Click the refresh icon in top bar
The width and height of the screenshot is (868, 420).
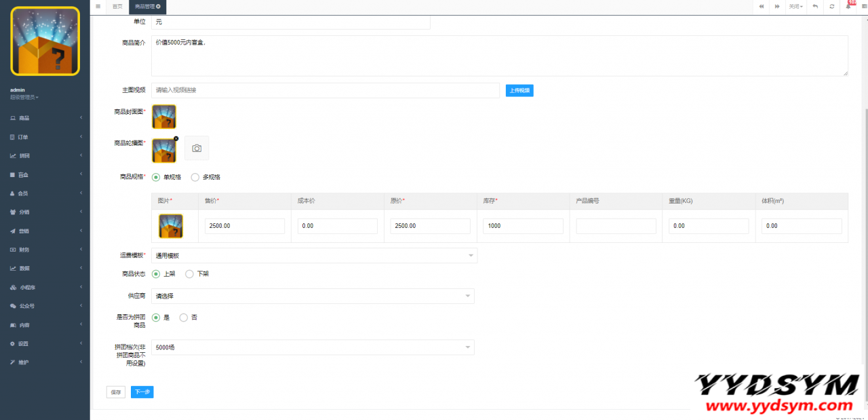click(832, 6)
